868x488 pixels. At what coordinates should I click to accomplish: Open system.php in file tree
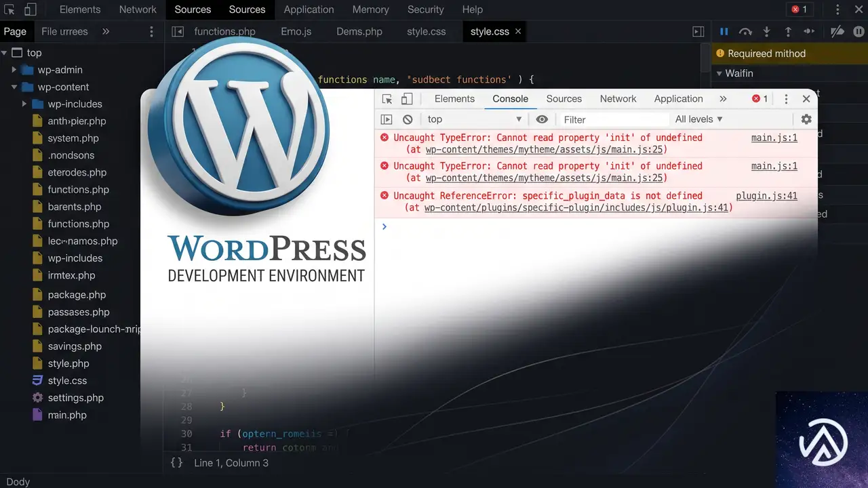click(x=73, y=138)
